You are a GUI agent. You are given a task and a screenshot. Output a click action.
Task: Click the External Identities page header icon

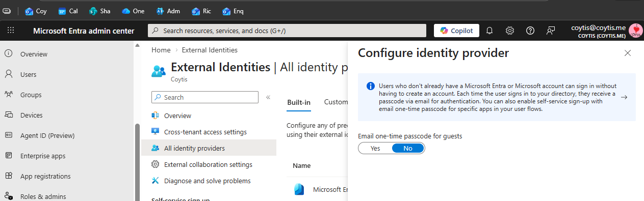pyautogui.click(x=159, y=71)
